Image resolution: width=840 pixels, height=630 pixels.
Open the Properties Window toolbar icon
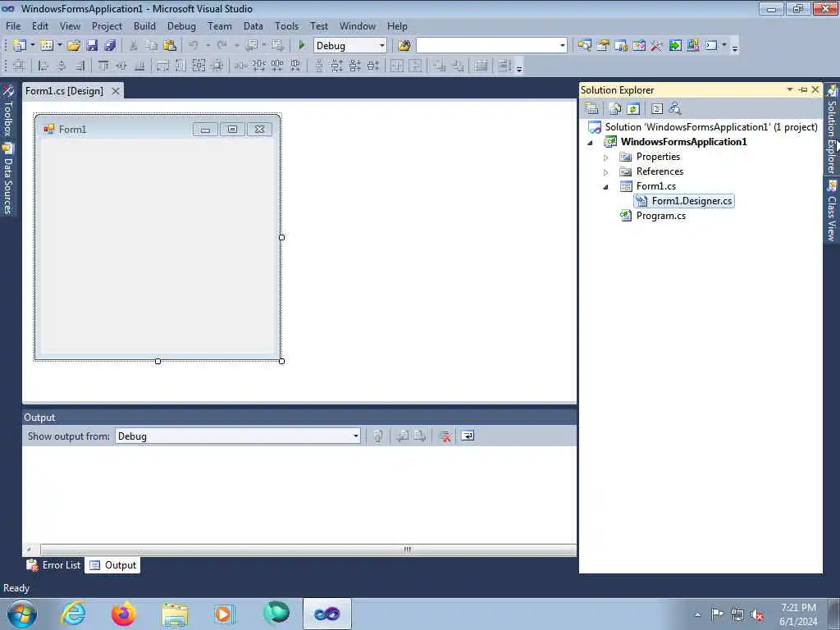click(x=603, y=46)
